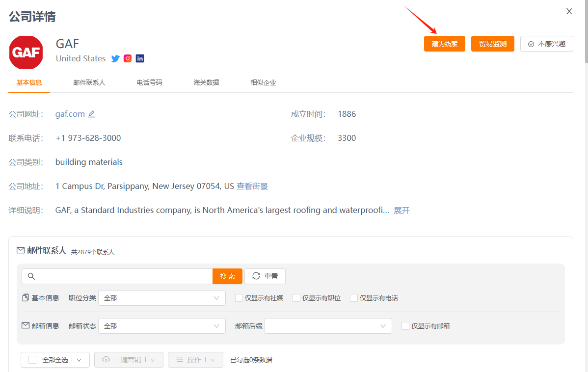Open GAF's Instagram profile icon
Image resolution: width=588 pixels, height=372 pixels.
point(128,58)
